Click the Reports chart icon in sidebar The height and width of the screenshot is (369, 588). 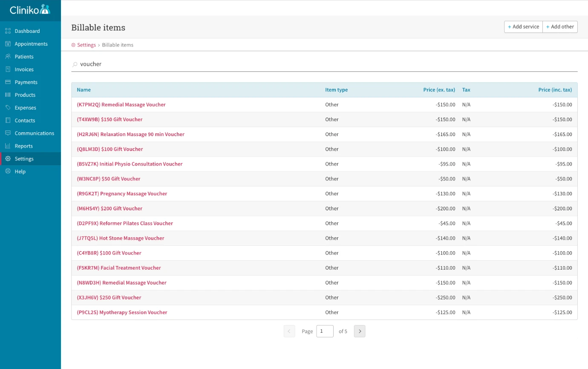pyautogui.click(x=8, y=146)
